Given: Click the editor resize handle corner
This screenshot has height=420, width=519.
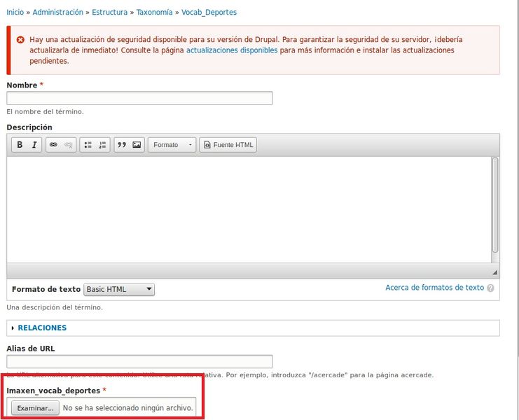Looking at the screenshot, I should (495, 272).
